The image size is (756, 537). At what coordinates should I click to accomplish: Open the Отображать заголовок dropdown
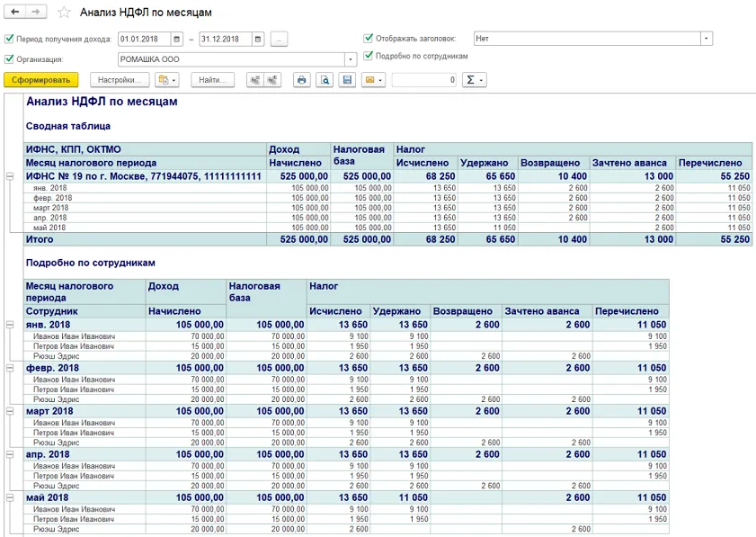coord(707,39)
